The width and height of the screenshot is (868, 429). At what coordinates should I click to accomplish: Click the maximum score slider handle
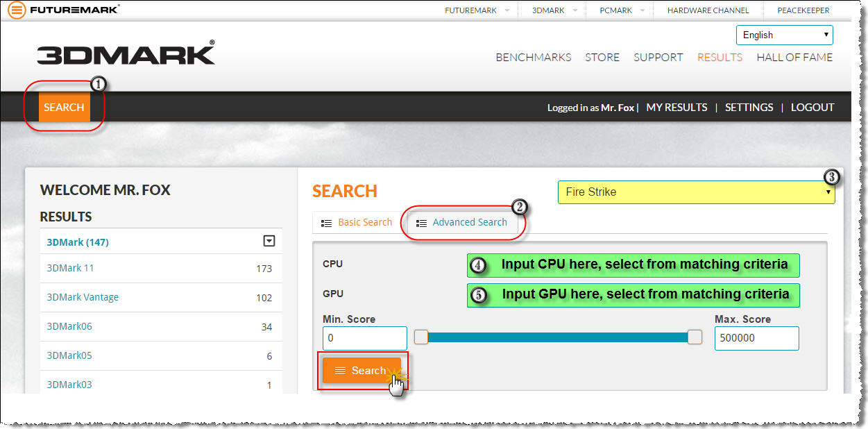click(x=695, y=337)
